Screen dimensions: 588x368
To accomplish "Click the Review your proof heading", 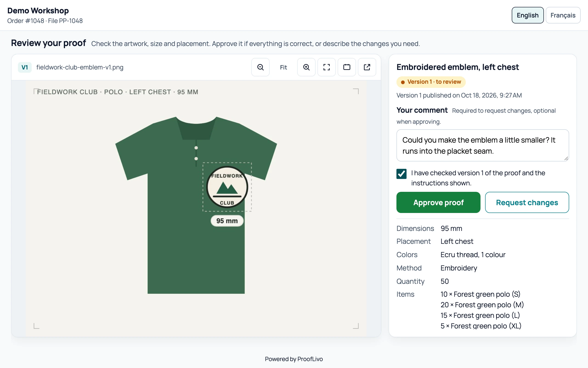I will pyautogui.click(x=48, y=43).
